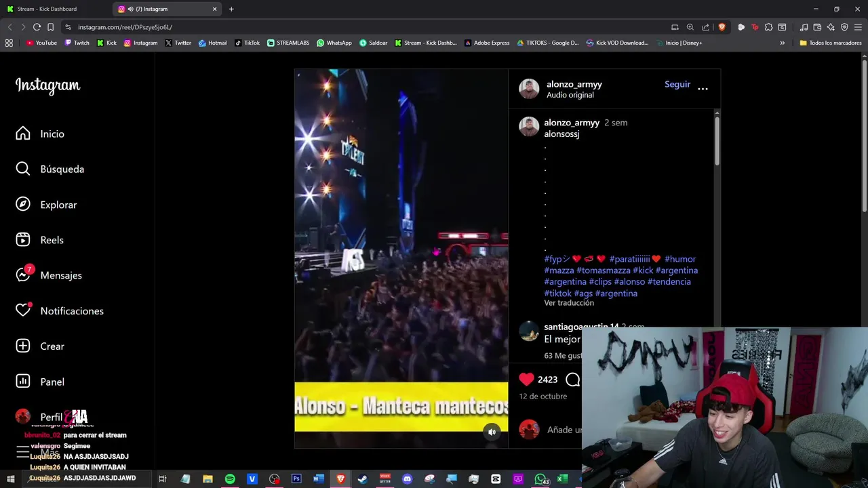Open the playlist music note icon
868x488 pixels.
tap(804, 27)
